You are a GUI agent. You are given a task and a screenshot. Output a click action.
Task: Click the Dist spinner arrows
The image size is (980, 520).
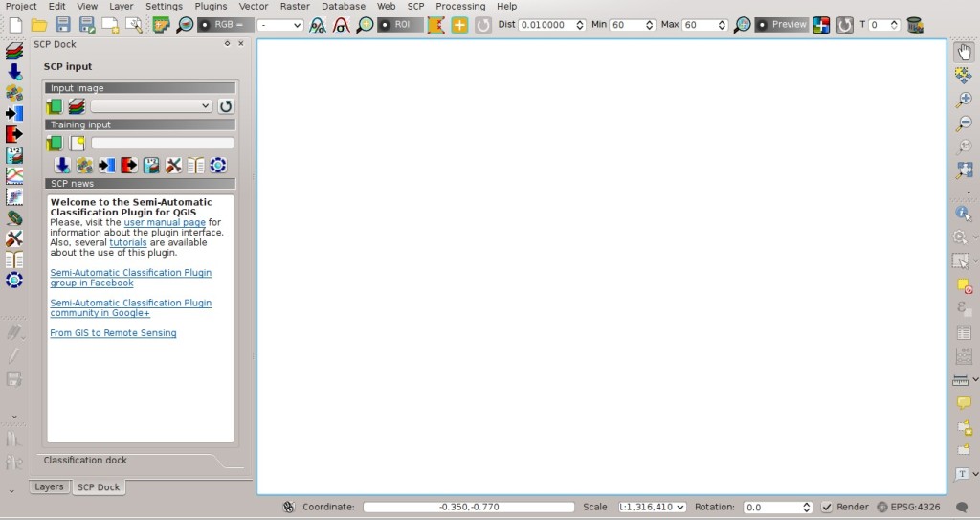click(x=580, y=25)
